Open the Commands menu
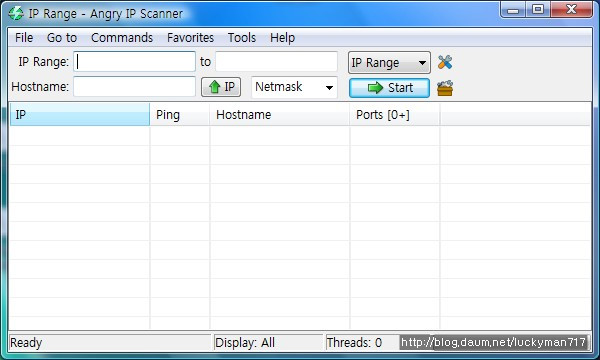Viewport: 600px width, 360px height. 122,37
